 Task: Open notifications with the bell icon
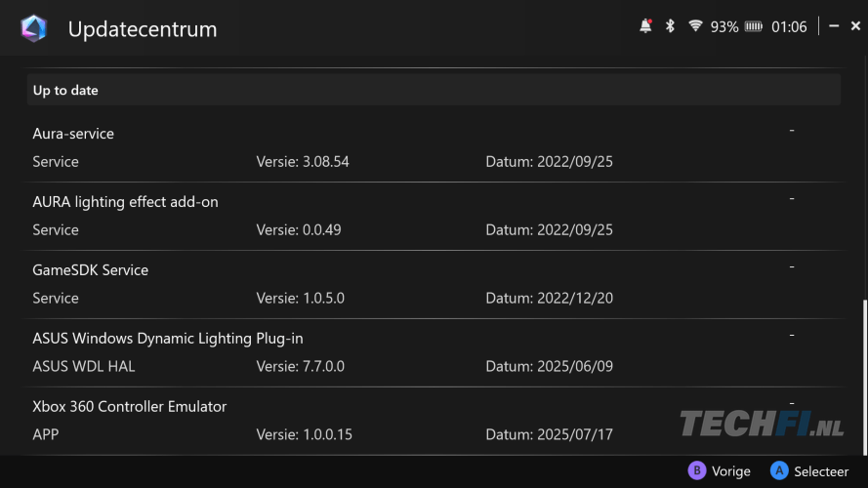click(x=645, y=26)
